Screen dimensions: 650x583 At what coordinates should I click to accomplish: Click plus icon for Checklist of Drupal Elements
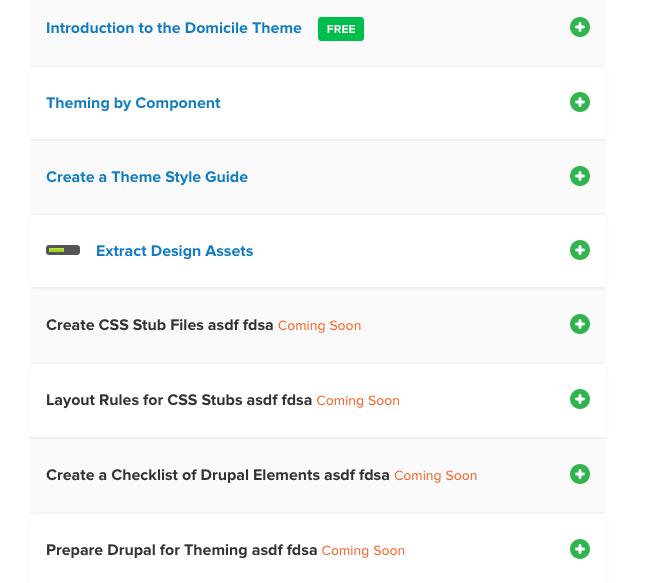point(580,474)
